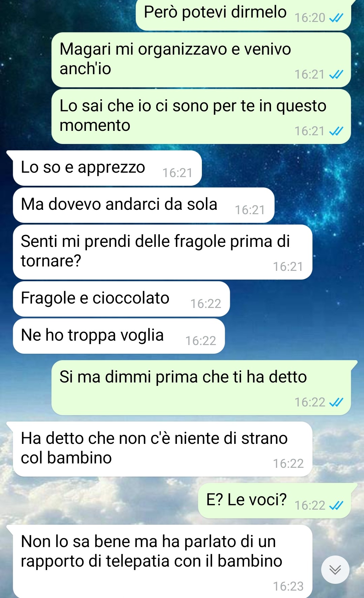This screenshot has height=598, width=364.
Task: Select 'Ha detto che non c'è niente di strano' message
Action: pos(162,449)
